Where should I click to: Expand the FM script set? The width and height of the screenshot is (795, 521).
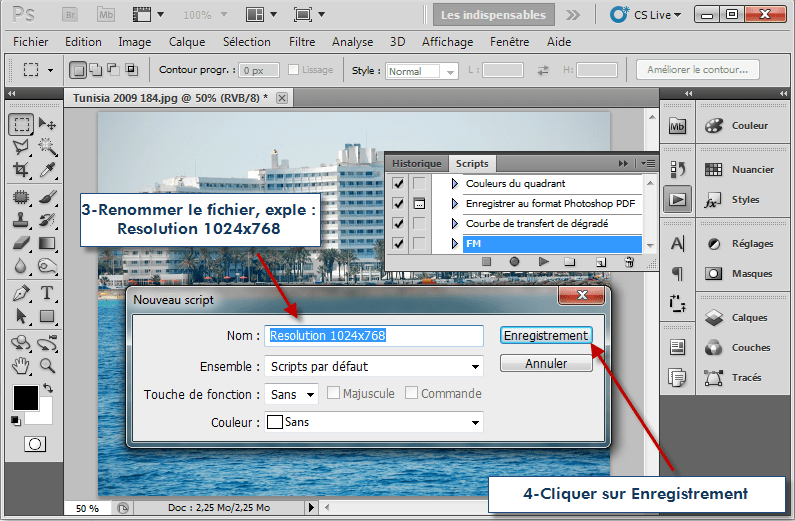click(455, 244)
